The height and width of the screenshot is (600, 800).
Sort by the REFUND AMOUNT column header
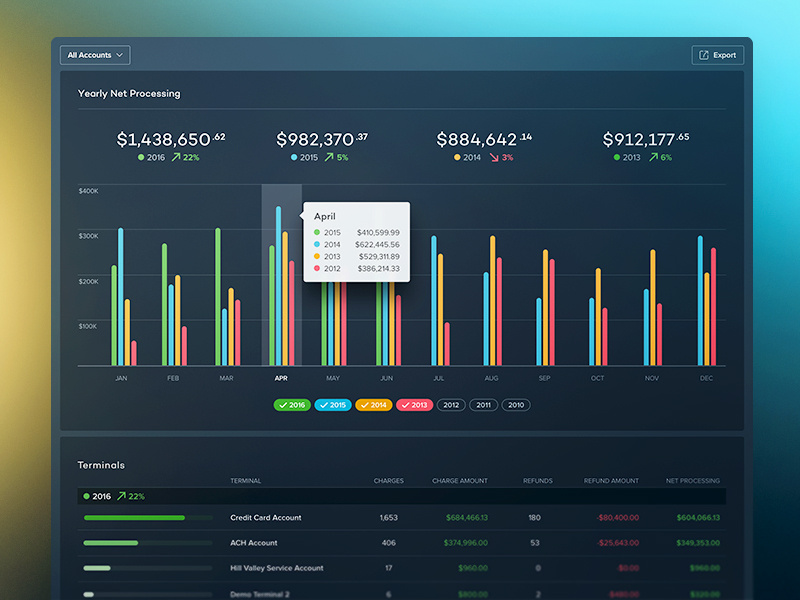611,481
